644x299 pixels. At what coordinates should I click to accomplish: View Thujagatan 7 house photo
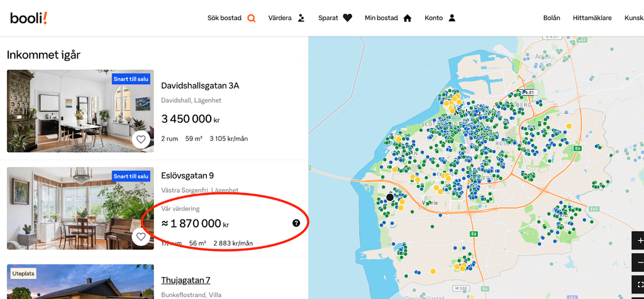(x=80, y=282)
